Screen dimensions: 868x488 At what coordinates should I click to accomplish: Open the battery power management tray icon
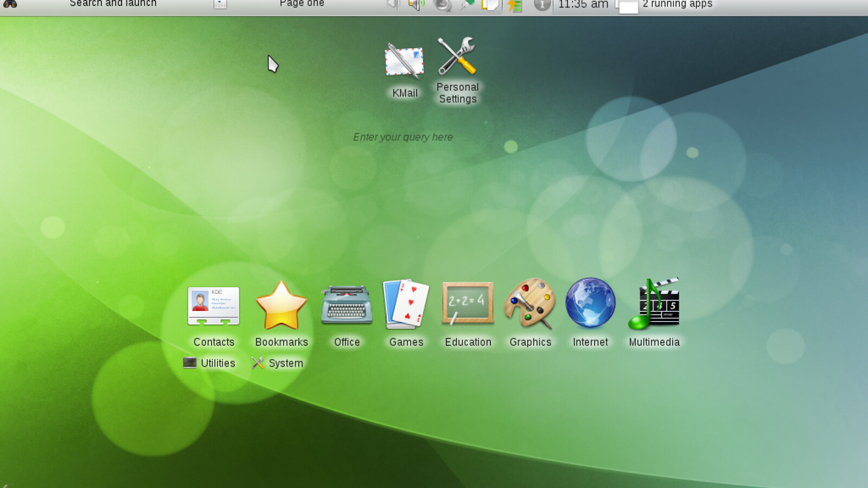point(514,6)
